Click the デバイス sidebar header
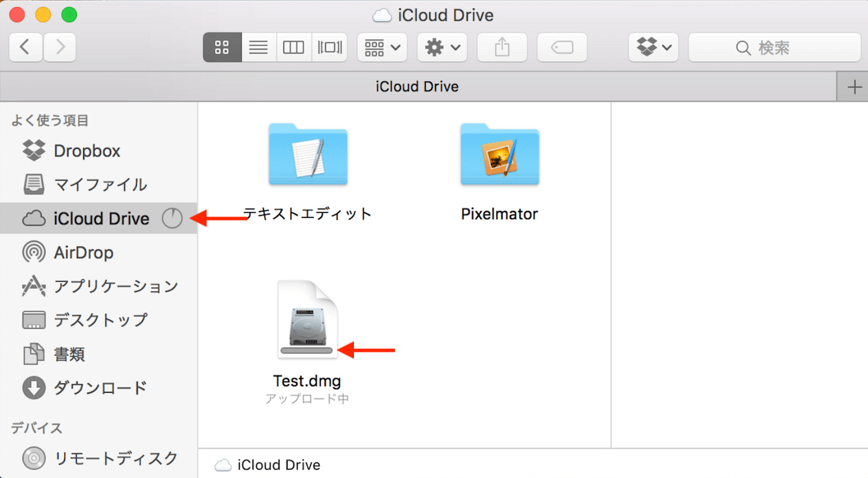 point(37,428)
